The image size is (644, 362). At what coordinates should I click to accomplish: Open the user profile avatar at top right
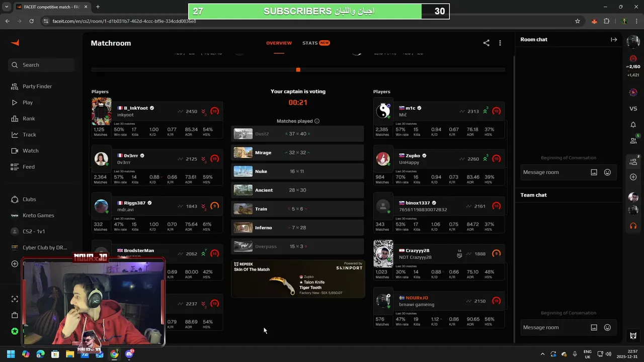[x=633, y=42]
